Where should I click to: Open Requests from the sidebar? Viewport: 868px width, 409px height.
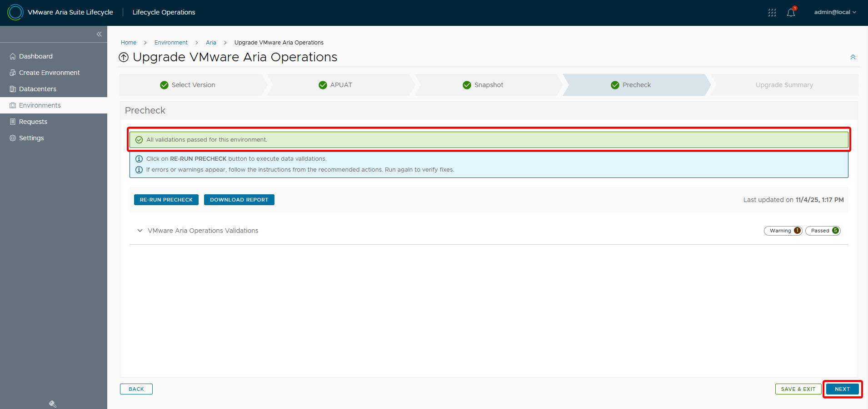click(33, 122)
